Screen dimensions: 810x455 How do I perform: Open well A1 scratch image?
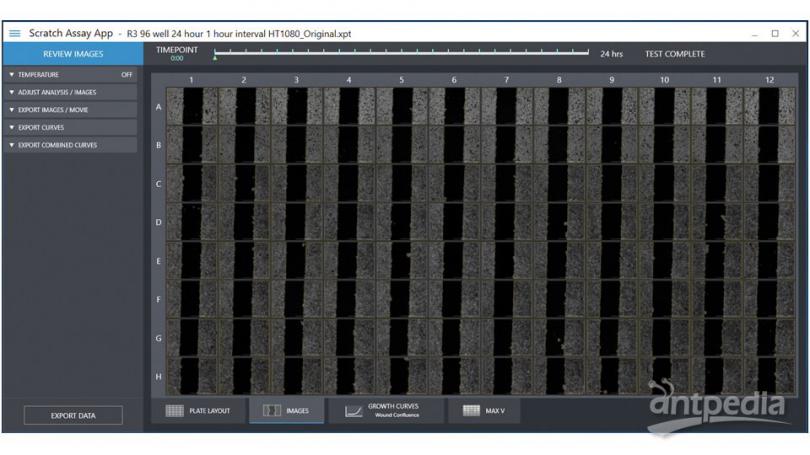click(192, 106)
